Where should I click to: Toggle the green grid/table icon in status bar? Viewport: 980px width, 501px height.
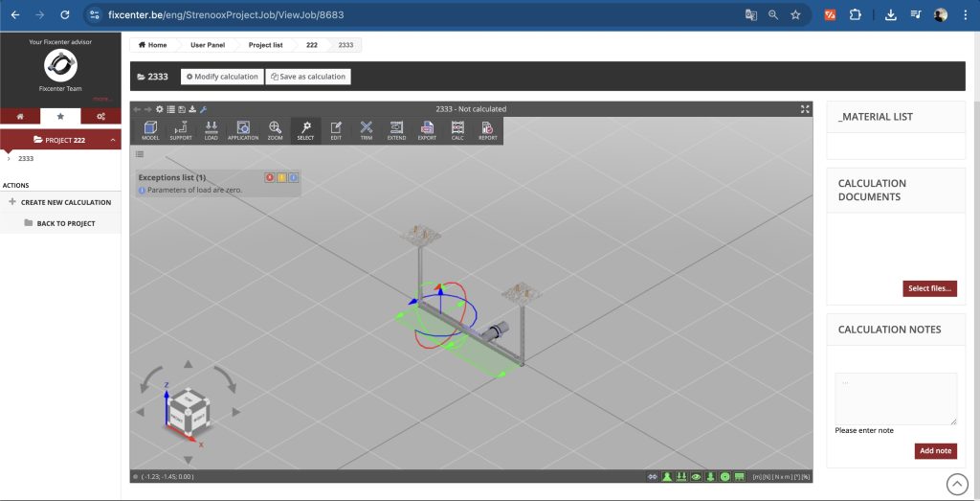pos(740,477)
